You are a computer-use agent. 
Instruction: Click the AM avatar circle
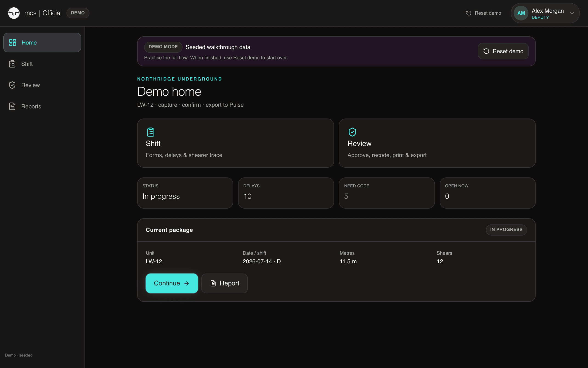pyautogui.click(x=521, y=13)
